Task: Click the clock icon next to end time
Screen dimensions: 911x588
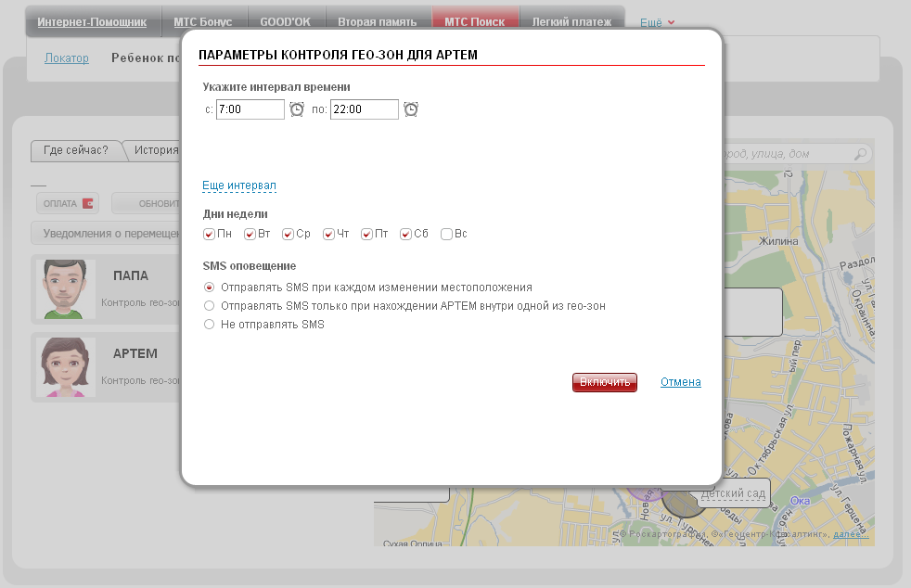Action: tap(411, 109)
